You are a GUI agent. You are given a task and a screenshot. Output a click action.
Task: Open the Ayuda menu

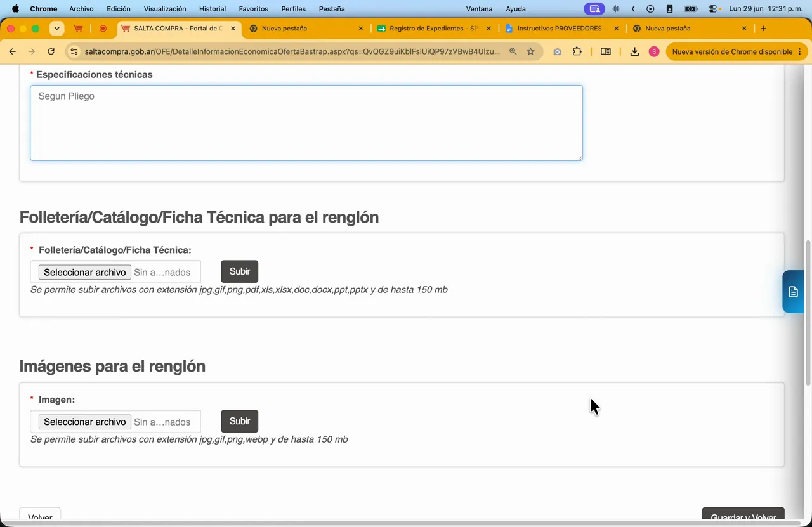point(516,9)
